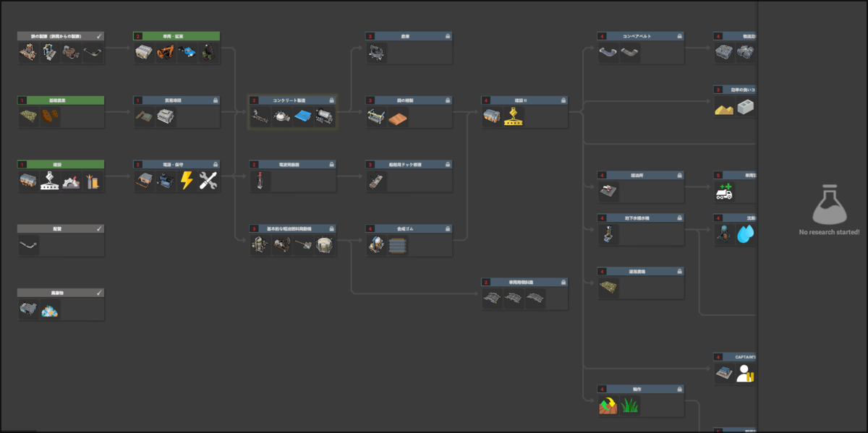Click the truck with green plus icon
This screenshot has height=433, width=868.
[724, 192]
